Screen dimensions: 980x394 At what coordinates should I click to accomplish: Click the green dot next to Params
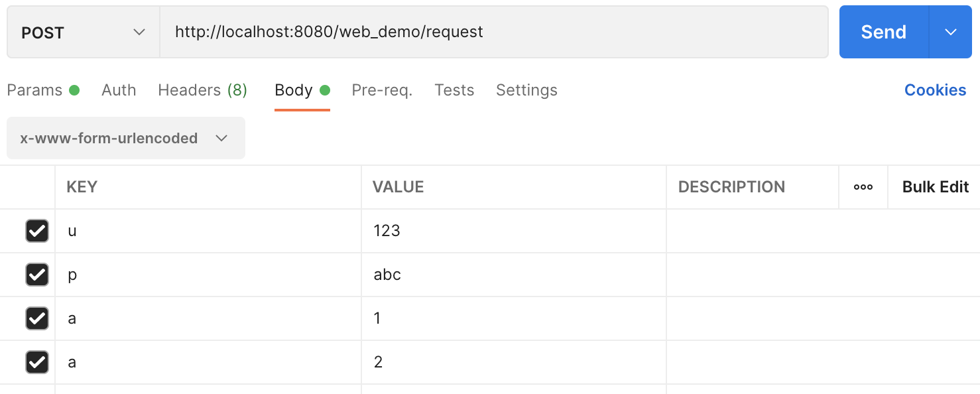tap(75, 90)
